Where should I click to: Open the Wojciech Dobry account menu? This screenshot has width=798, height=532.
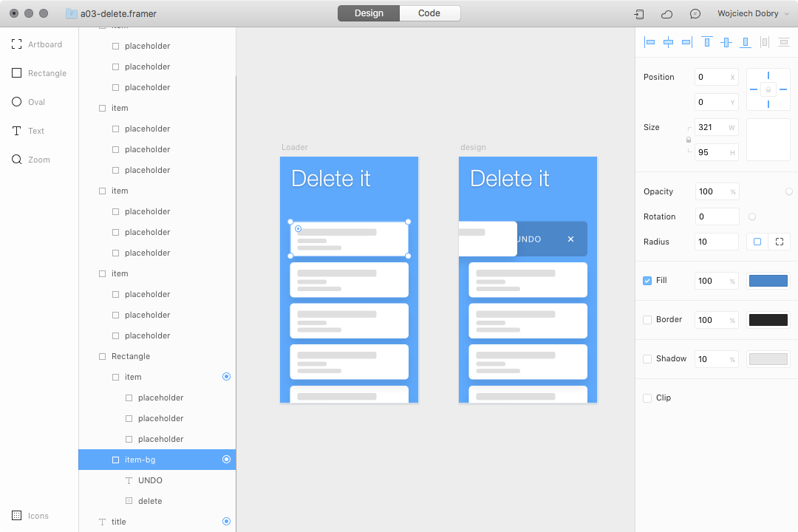(748, 13)
